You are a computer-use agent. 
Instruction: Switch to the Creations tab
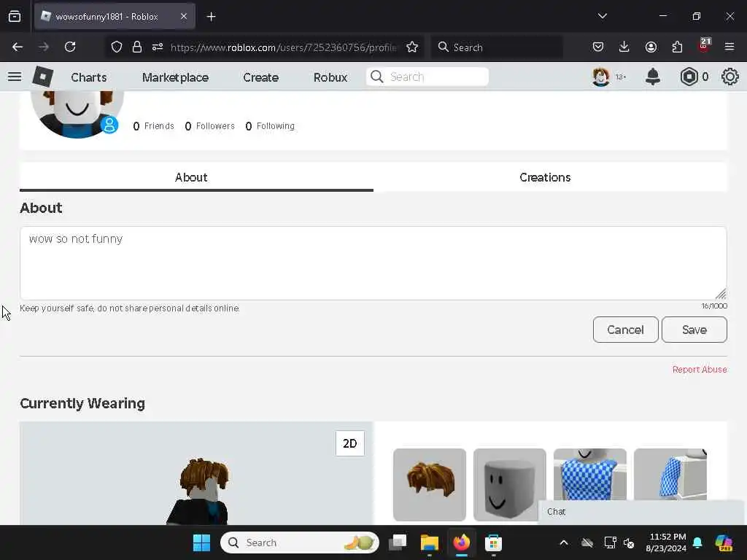pos(550,177)
